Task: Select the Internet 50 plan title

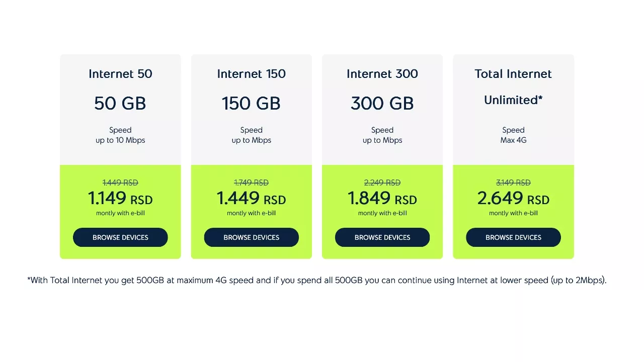Action: point(120,74)
